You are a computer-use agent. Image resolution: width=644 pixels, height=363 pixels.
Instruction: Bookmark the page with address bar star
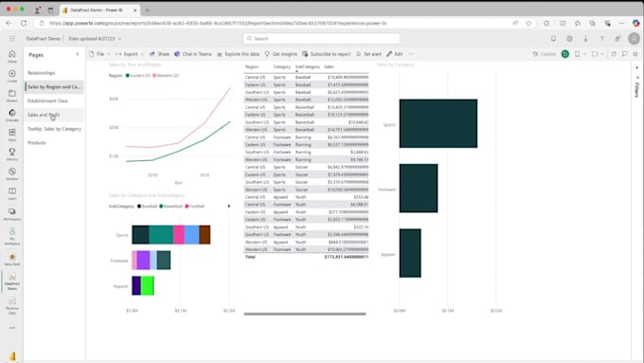point(528,24)
